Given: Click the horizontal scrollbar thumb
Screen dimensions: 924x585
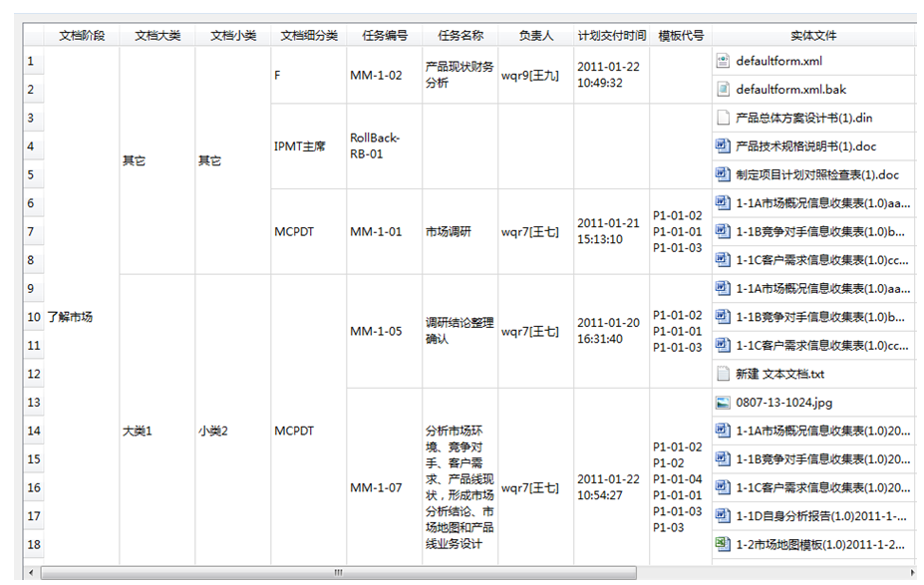Looking at the screenshot, I should tap(339, 573).
